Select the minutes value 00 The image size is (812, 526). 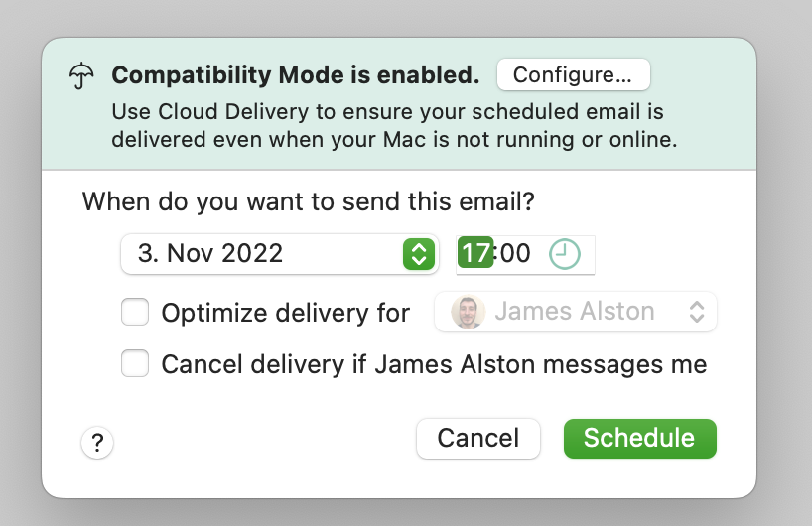tap(515, 254)
